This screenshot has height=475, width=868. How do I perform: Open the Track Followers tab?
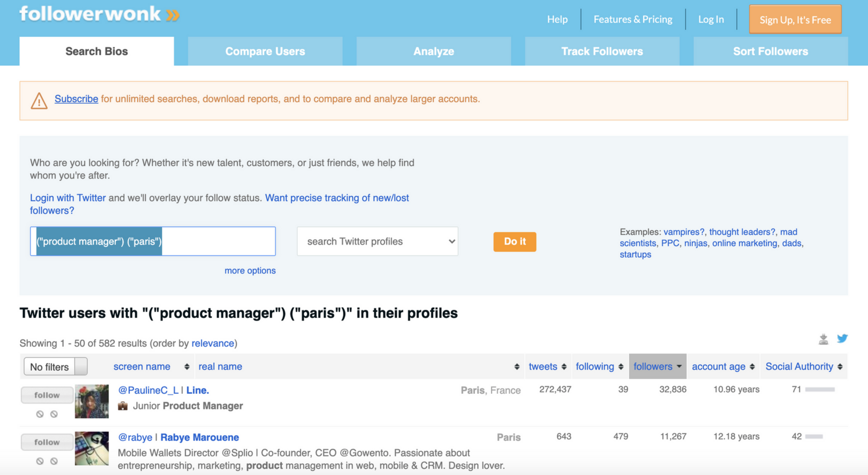(602, 51)
